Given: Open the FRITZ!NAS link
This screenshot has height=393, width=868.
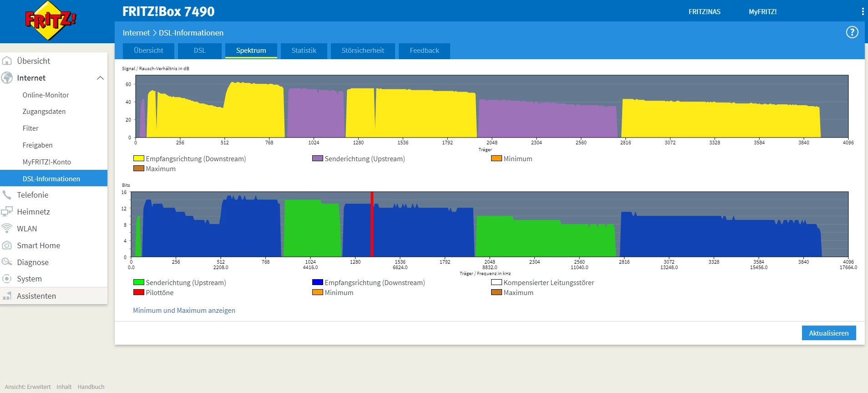Looking at the screenshot, I should [704, 12].
